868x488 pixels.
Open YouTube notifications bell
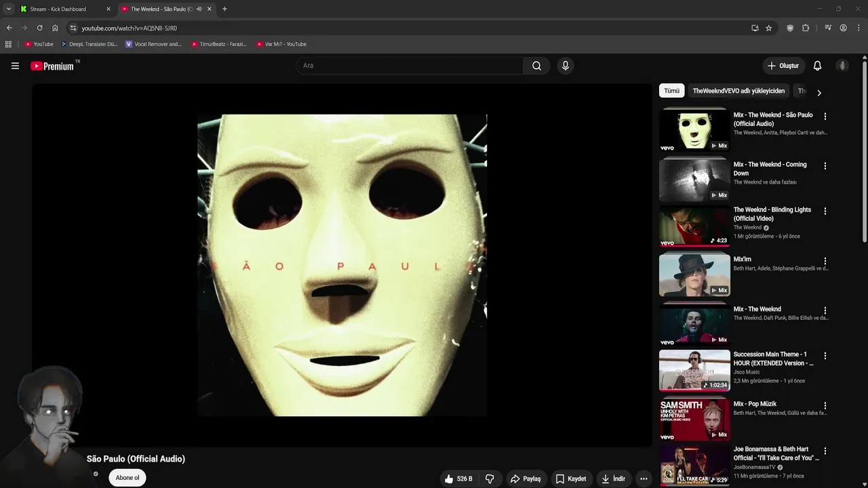click(817, 66)
